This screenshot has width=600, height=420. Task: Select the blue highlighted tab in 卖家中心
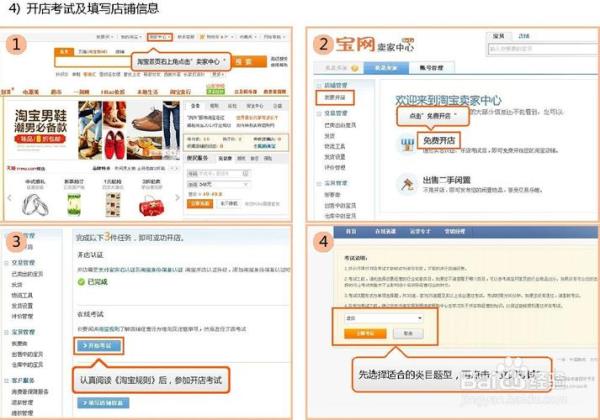pyautogui.click(x=386, y=68)
